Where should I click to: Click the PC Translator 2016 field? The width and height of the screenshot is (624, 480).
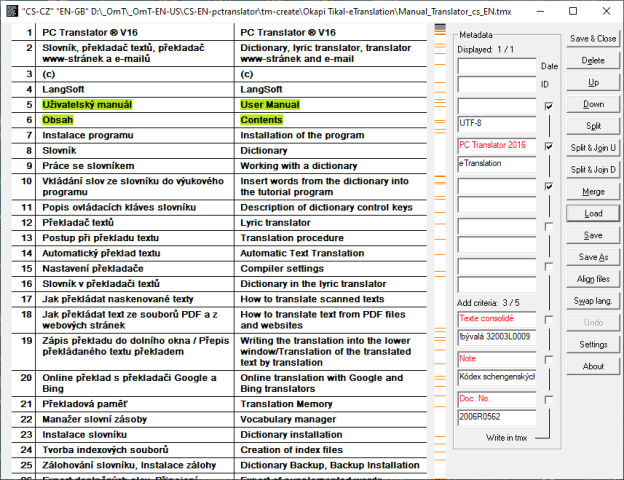tap(497, 146)
